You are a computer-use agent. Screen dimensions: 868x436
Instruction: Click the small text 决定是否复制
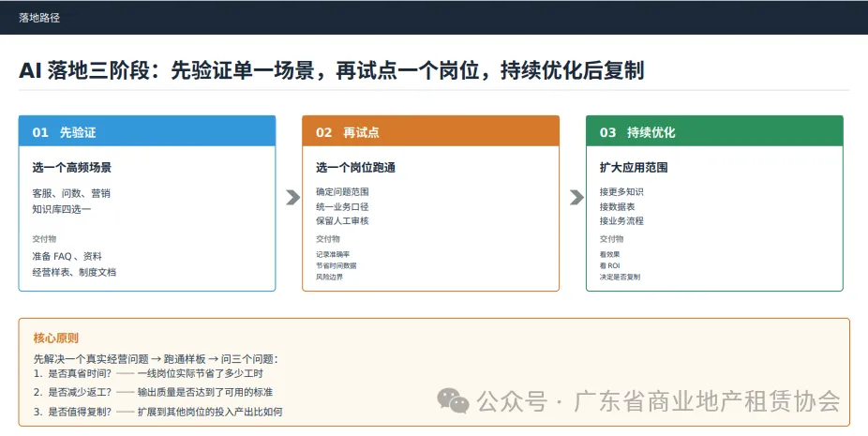pos(620,277)
